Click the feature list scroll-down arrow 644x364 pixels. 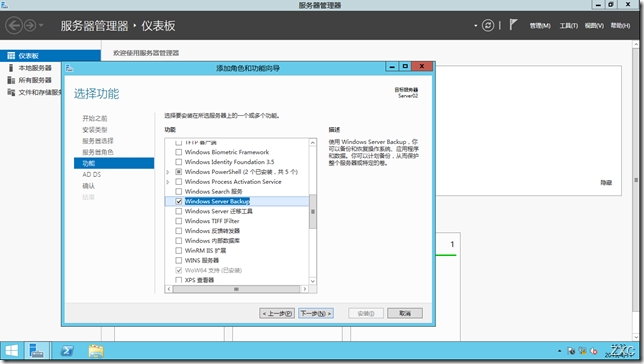313,281
